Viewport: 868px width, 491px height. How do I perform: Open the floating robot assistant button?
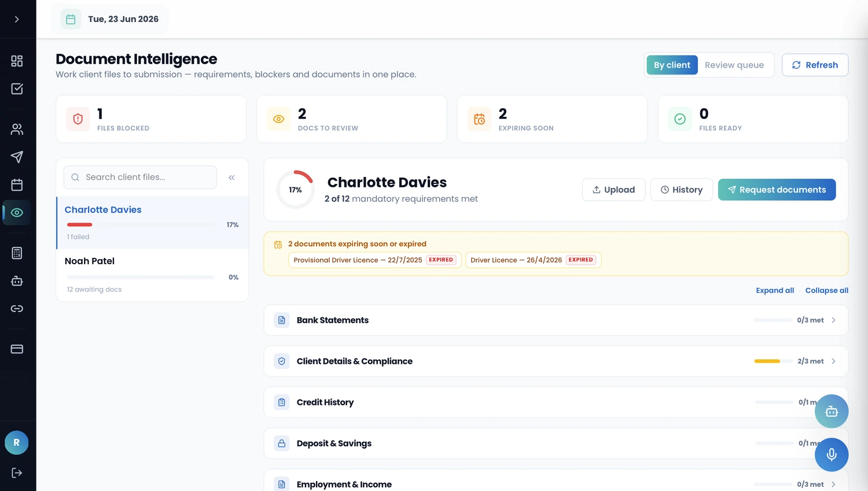click(x=832, y=411)
